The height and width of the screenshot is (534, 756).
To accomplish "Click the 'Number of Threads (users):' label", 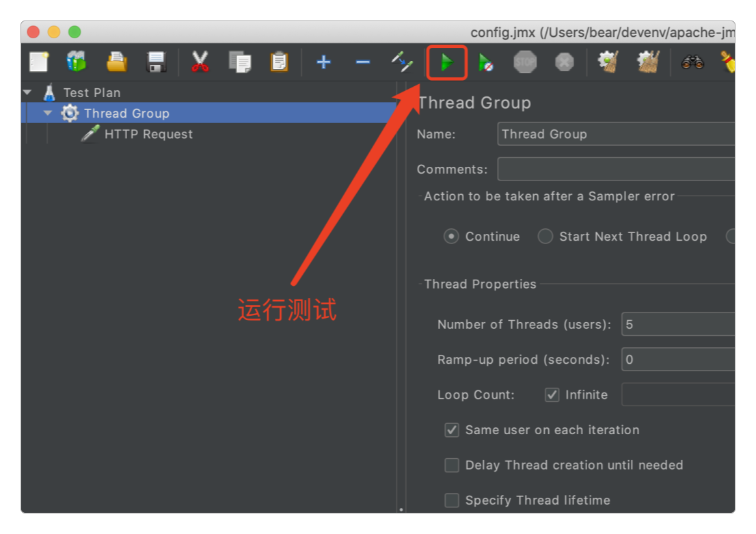I will click(524, 325).
